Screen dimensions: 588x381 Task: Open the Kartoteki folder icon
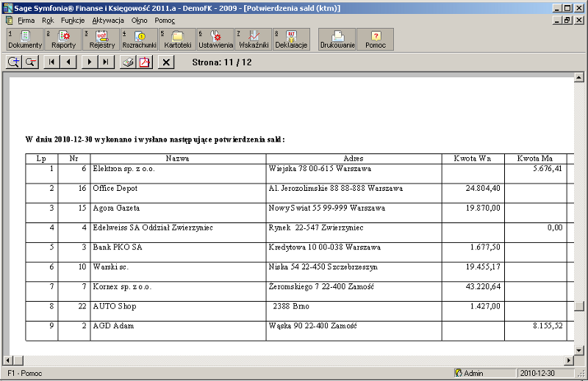pos(178,39)
